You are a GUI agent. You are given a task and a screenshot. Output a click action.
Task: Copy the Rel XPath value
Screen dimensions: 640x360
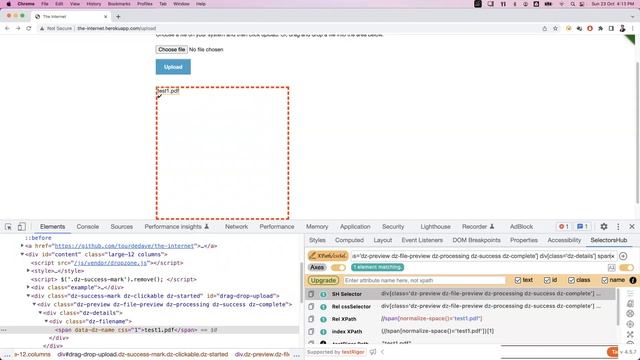pos(311,319)
